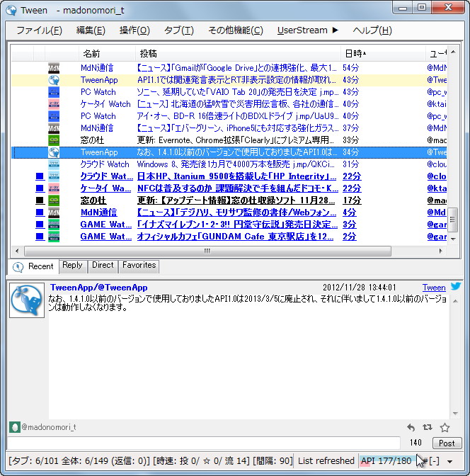Expand the UserStream menu arrow
Image resolution: width=470 pixels, height=476 pixels.
[x=335, y=30]
